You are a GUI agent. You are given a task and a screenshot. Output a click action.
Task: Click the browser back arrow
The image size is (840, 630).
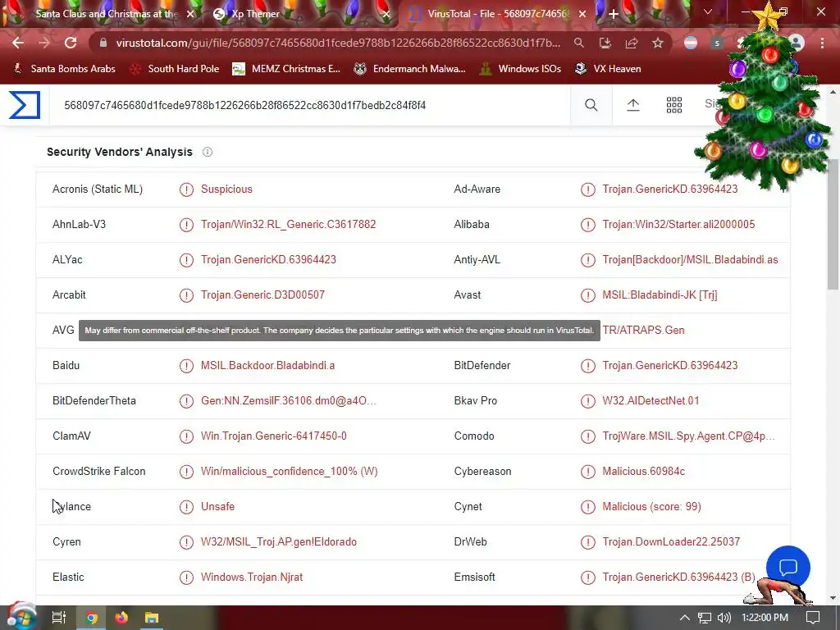tap(18, 43)
